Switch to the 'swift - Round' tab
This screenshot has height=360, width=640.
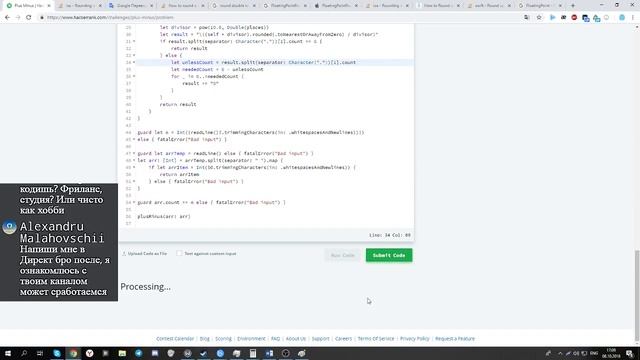click(x=489, y=6)
